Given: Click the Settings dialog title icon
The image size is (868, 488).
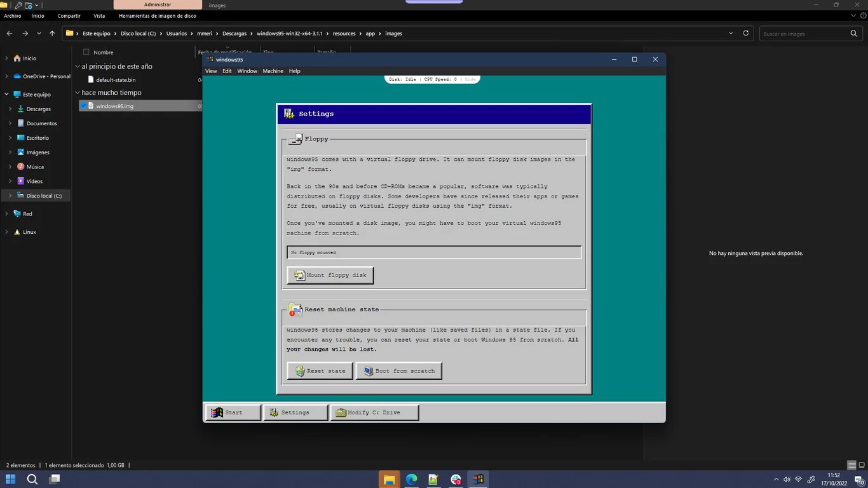Looking at the screenshot, I should [289, 114].
